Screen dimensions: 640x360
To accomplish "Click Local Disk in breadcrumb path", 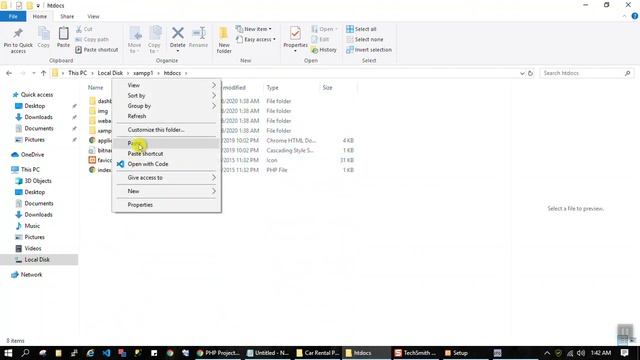I will (110, 73).
